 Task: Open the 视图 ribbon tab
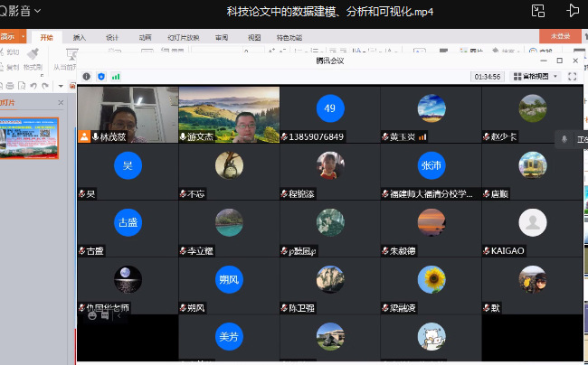[254, 37]
